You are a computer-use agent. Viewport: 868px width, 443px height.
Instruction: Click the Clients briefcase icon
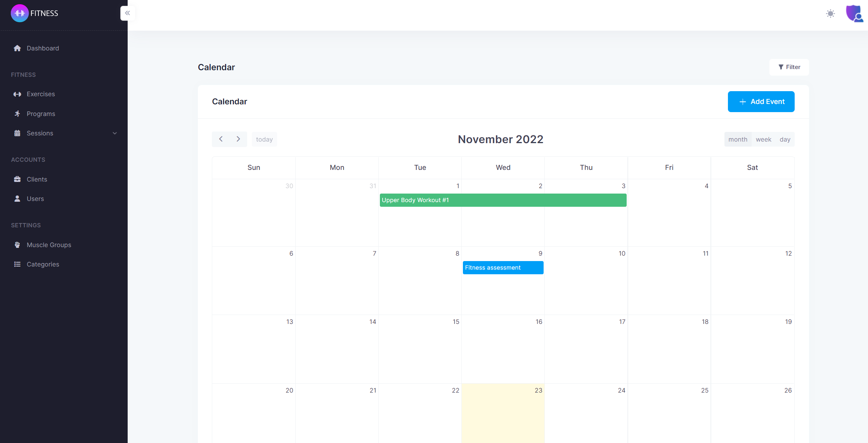point(17,179)
